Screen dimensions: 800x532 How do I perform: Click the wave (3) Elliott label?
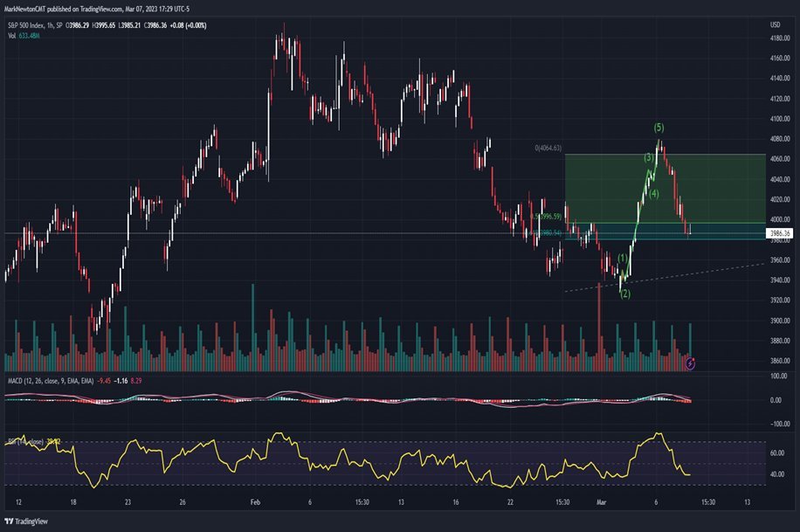point(649,157)
